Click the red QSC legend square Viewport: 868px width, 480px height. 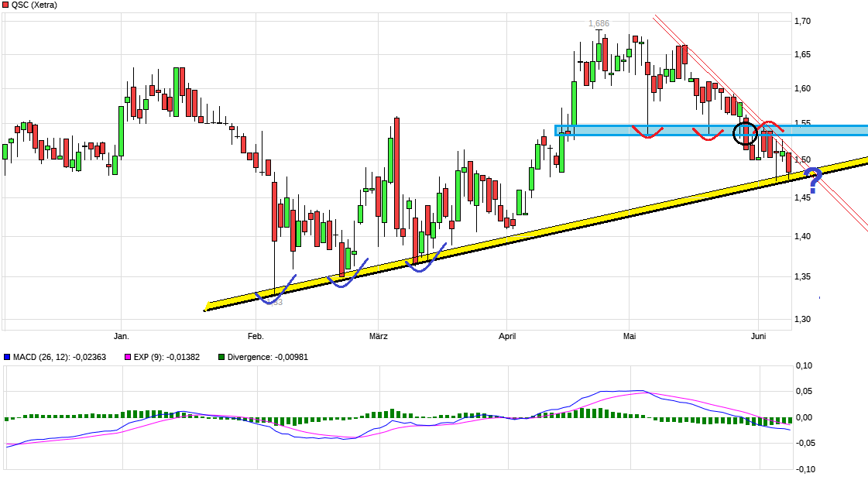5,5
